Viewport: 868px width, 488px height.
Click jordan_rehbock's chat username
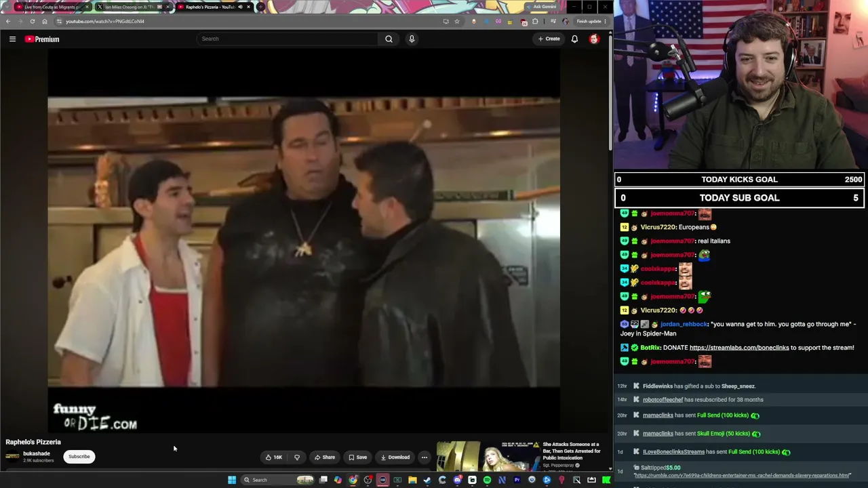[x=684, y=324]
